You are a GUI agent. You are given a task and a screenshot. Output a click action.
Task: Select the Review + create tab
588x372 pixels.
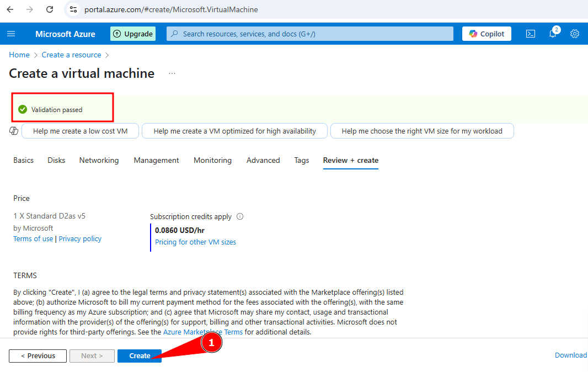tap(351, 160)
